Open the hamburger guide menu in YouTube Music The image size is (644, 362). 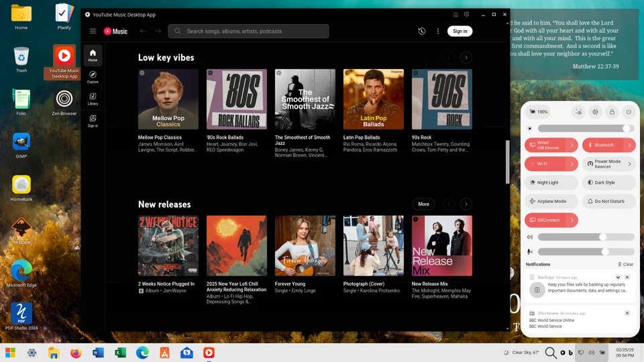[x=93, y=32]
